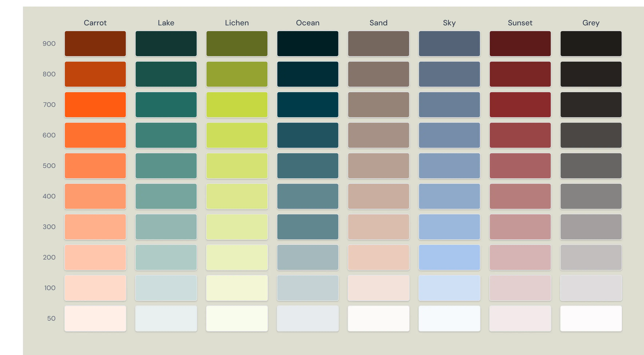Pick the Carrot 50 swatch
This screenshot has width=644, height=355.
(x=95, y=318)
